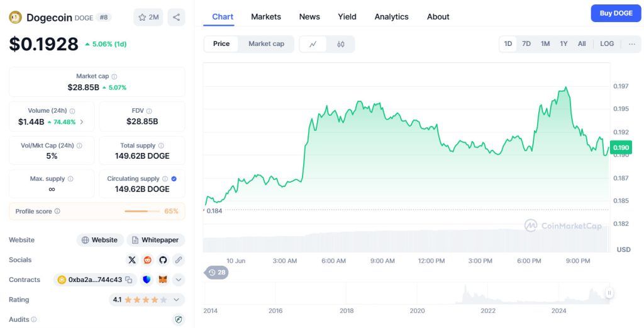Click info icon beside Profile score
The height and width of the screenshot is (328, 644).
(57, 212)
